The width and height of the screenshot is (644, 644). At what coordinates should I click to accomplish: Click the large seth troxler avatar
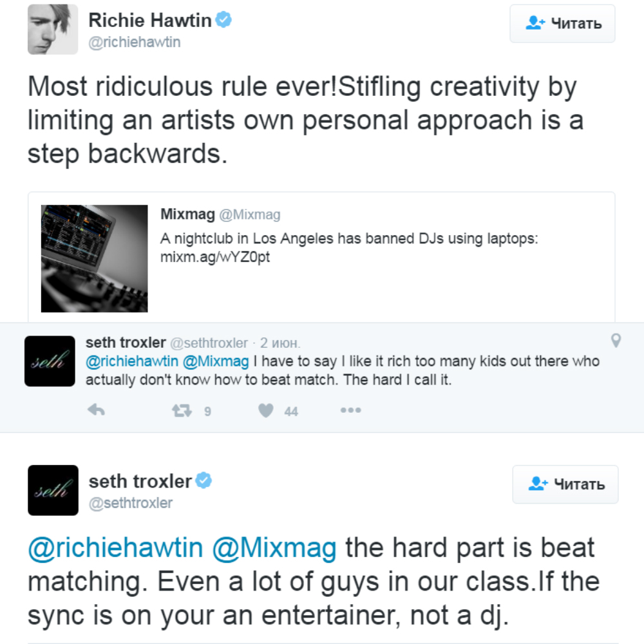click(53, 490)
